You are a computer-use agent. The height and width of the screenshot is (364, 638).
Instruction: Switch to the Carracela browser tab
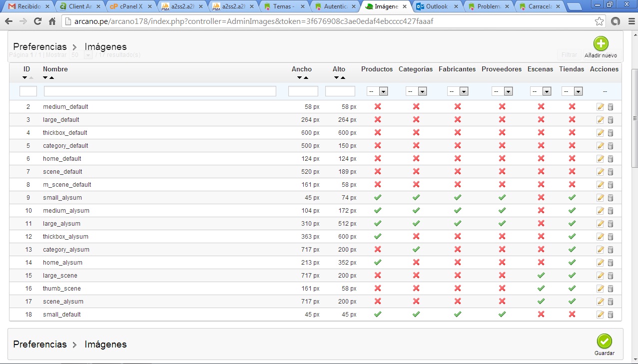tap(539, 6)
